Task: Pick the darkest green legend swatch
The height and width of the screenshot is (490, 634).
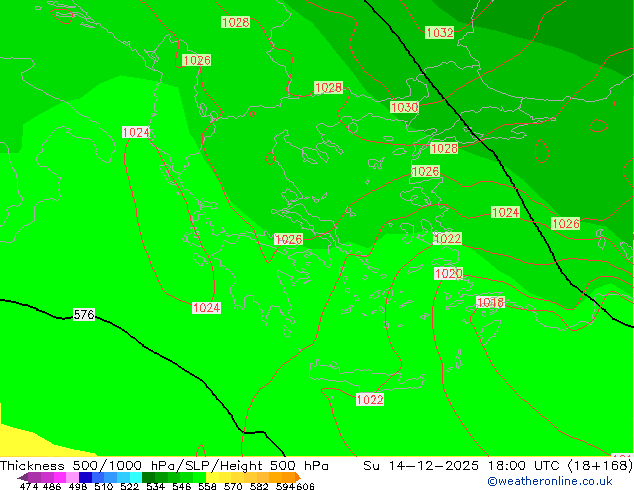Action: pyautogui.click(x=148, y=477)
